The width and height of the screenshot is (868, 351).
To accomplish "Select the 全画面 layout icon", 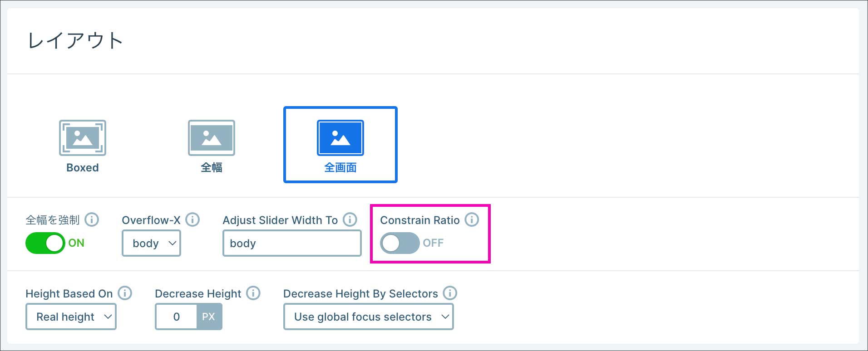I will [340, 138].
